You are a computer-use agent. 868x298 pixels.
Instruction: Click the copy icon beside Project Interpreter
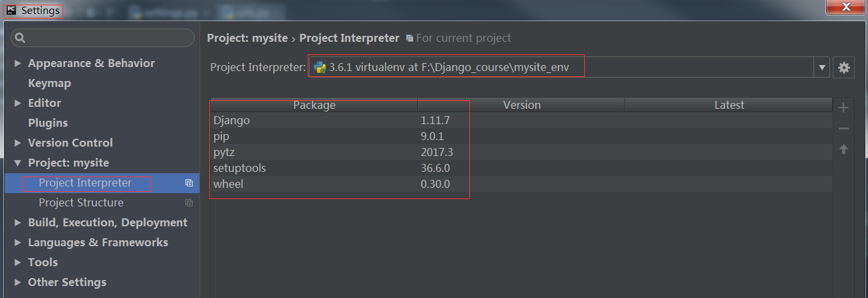[x=189, y=183]
